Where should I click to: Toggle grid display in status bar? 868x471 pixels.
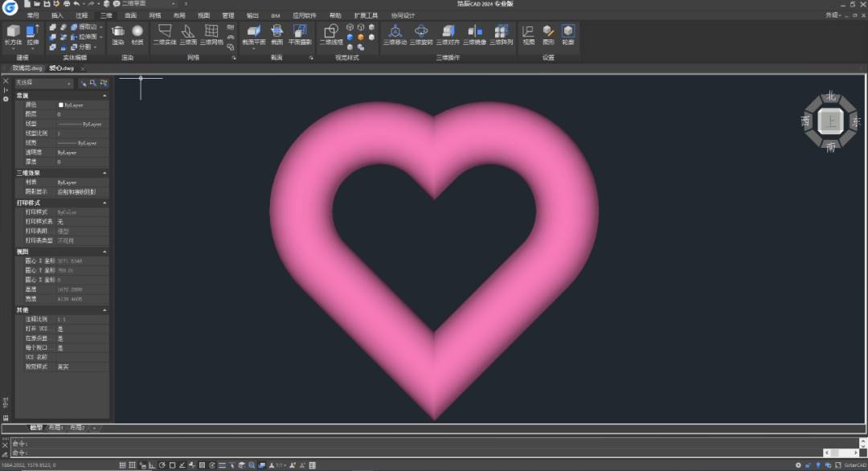[122, 465]
